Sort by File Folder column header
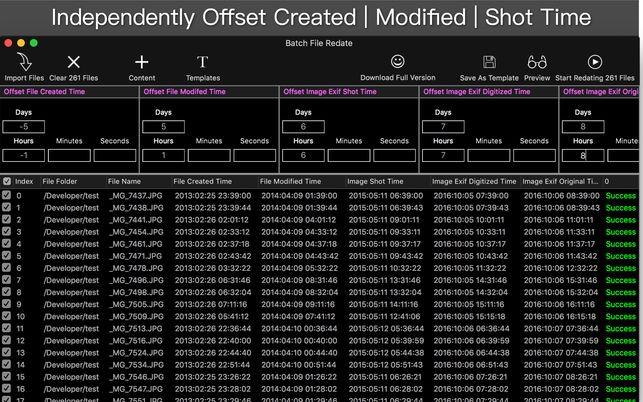643x402 pixels. pyautogui.click(x=59, y=181)
